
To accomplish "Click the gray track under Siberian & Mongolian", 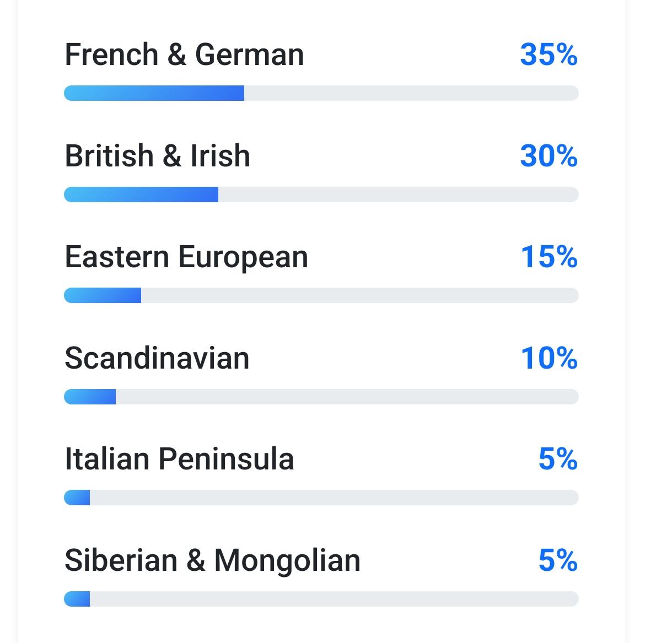I will point(334,599).
